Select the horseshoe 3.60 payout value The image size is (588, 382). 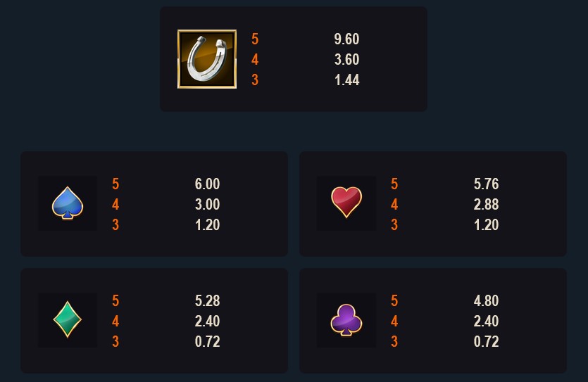click(346, 59)
